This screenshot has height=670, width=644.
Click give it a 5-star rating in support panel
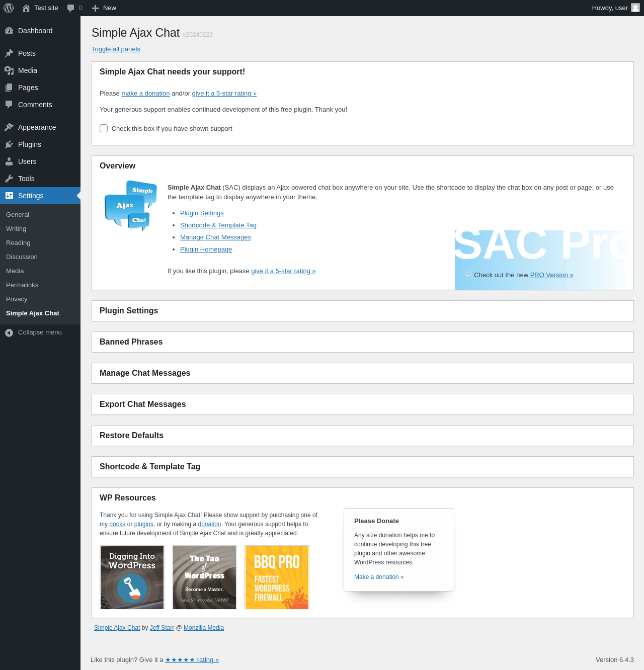[224, 94]
